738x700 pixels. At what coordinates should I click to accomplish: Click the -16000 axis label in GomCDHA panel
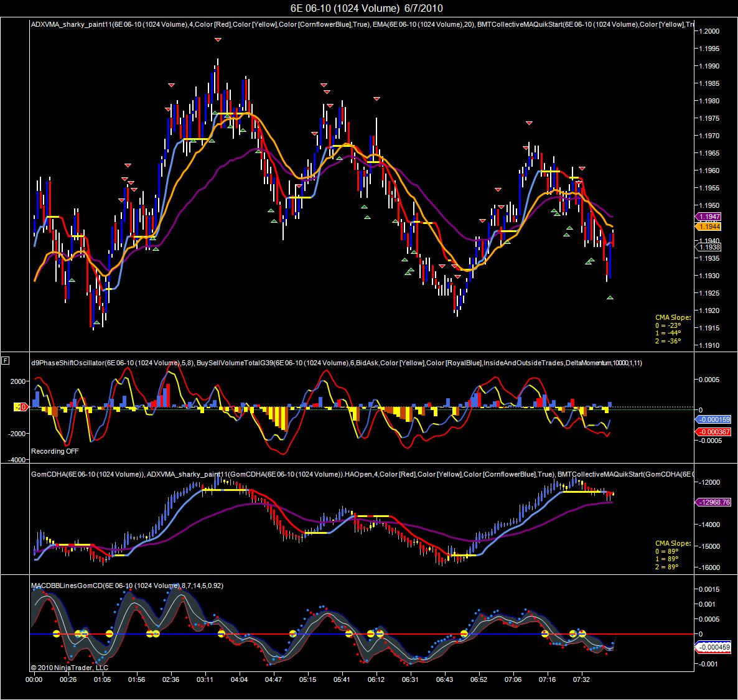coord(710,567)
